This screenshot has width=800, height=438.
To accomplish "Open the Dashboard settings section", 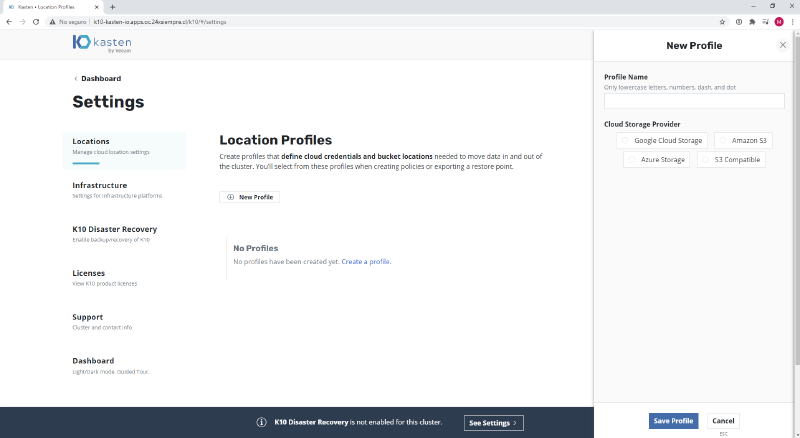I will 111,366.
